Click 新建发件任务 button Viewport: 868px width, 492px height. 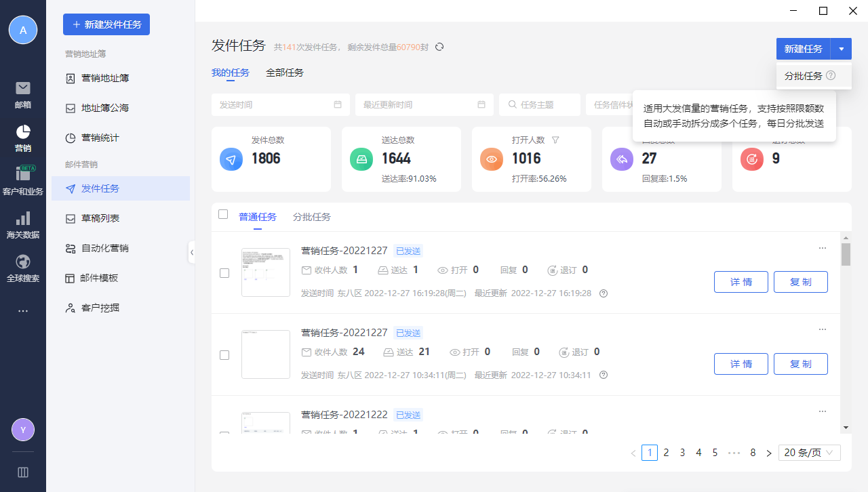click(x=106, y=24)
